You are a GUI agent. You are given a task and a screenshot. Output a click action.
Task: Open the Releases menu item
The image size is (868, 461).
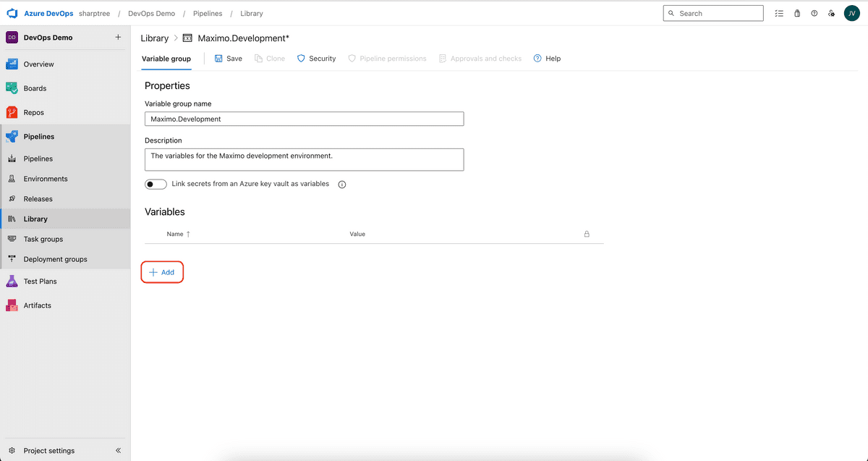(37, 198)
